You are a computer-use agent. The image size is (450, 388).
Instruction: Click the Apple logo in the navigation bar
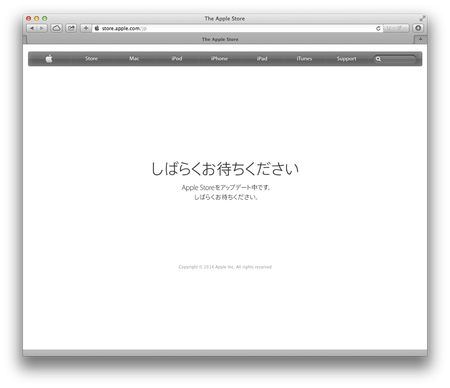click(49, 59)
